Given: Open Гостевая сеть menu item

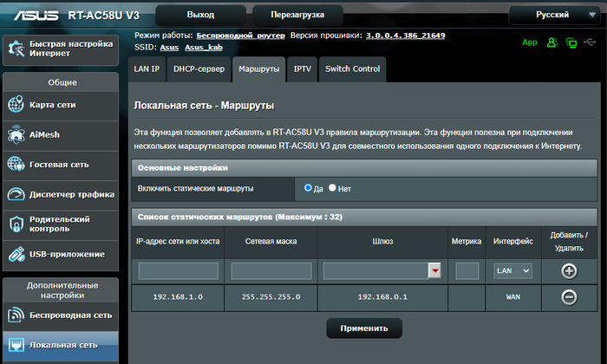Looking at the screenshot, I should tap(61, 165).
